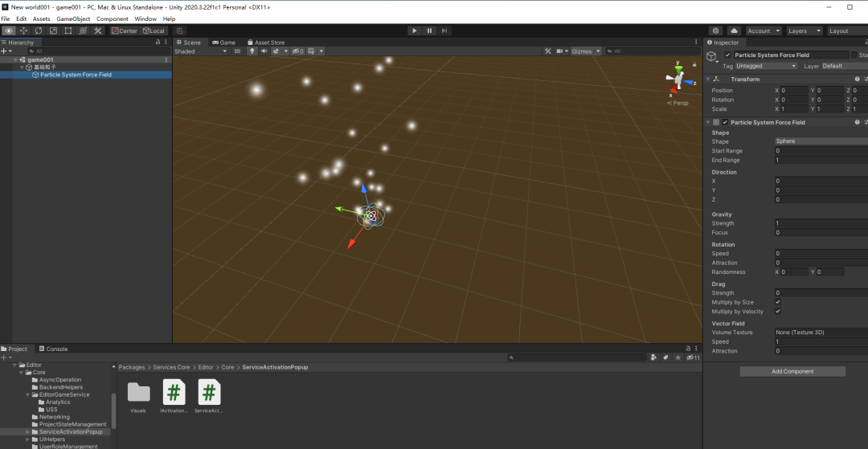
Task: Click the Gravity Strength input field
Action: pos(821,223)
